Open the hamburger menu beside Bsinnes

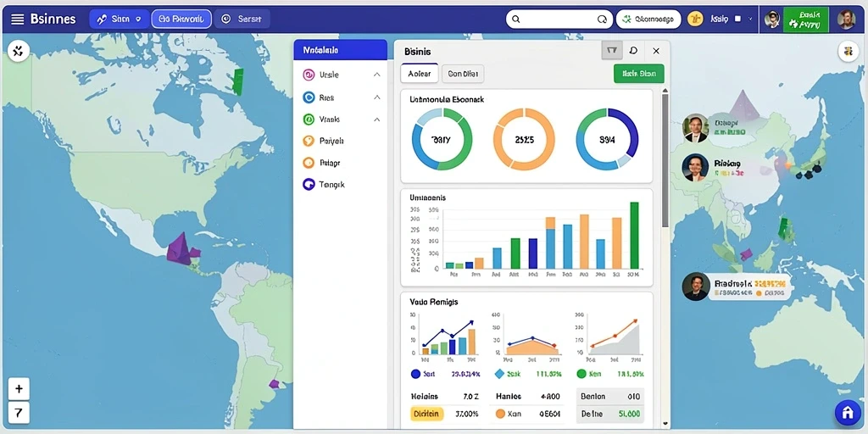pyautogui.click(x=18, y=19)
